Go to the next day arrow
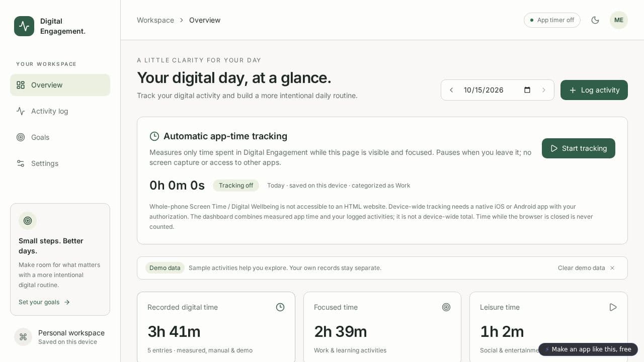This screenshot has height=362, width=644. click(543, 90)
